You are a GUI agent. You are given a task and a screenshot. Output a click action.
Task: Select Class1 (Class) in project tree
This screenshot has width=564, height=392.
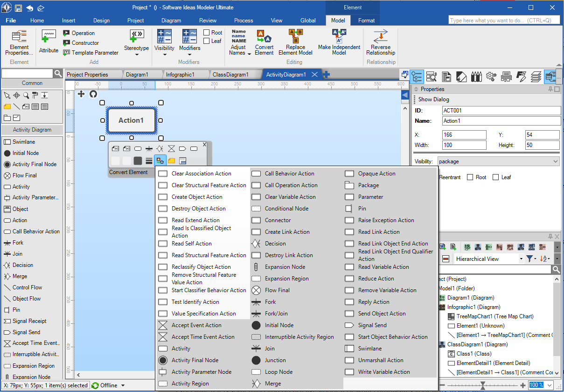click(x=469, y=354)
